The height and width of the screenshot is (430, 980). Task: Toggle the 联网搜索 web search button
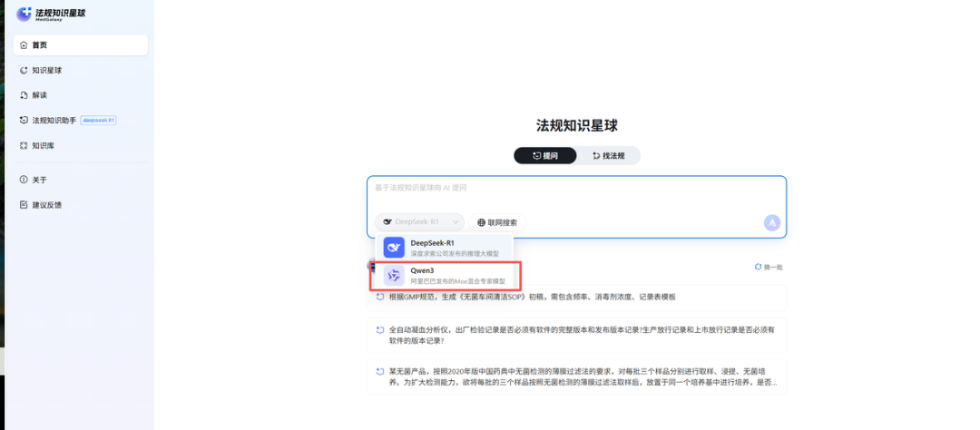497,222
